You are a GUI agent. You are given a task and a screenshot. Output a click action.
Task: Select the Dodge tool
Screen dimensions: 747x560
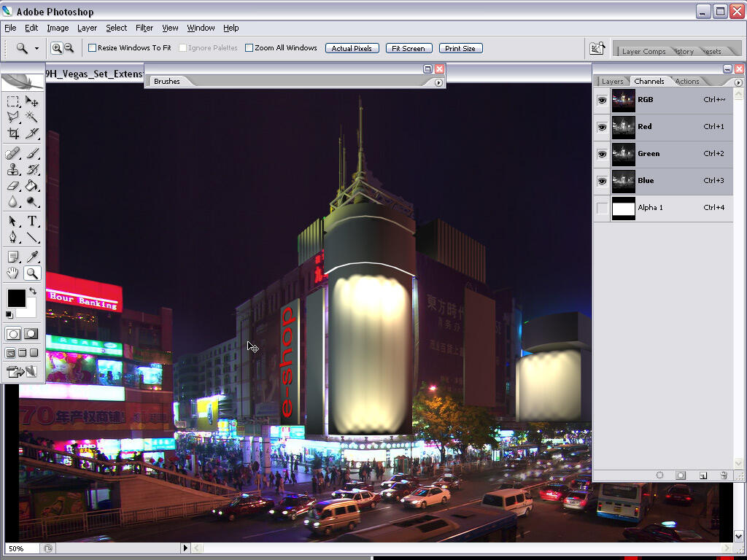click(x=32, y=202)
